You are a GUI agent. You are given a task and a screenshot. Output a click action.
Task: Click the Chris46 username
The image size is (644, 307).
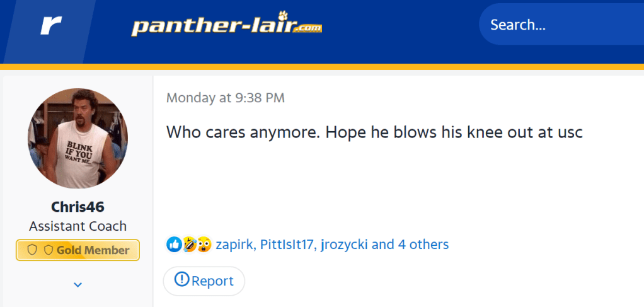(x=78, y=207)
